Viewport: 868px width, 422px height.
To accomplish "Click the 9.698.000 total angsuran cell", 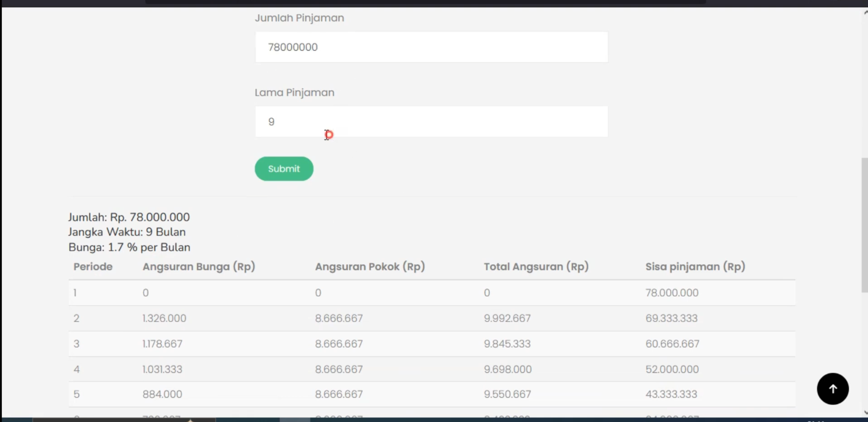I will [x=508, y=369].
